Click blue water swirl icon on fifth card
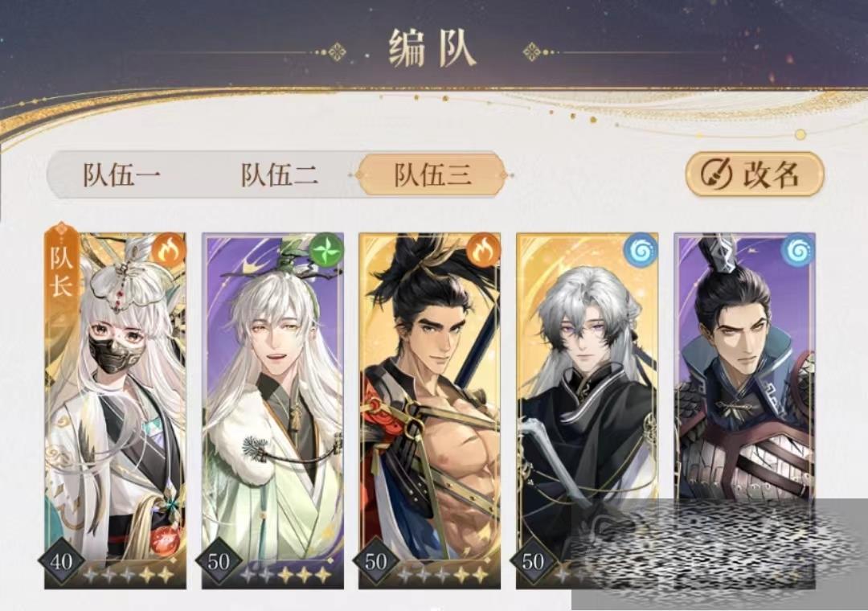This screenshot has width=868, height=611. (x=798, y=250)
